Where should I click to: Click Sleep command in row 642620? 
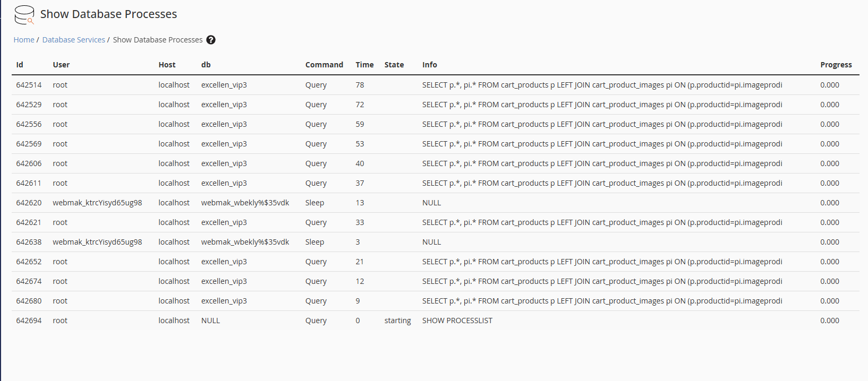[314, 203]
